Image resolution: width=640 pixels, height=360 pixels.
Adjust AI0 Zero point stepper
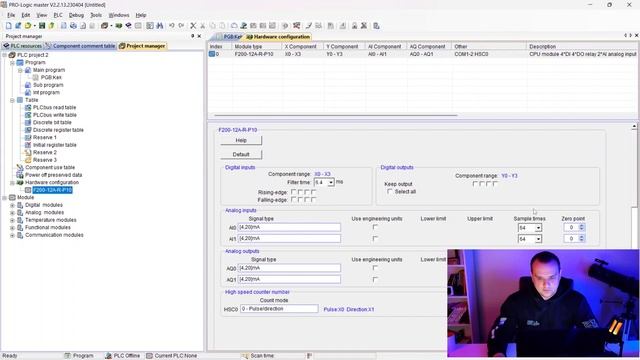(582, 227)
